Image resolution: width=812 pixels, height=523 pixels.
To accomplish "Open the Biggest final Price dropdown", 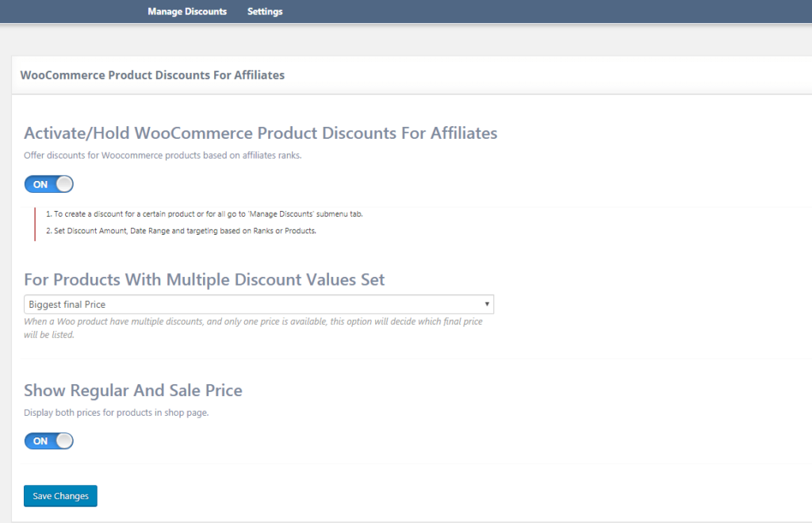I will tap(259, 305).
